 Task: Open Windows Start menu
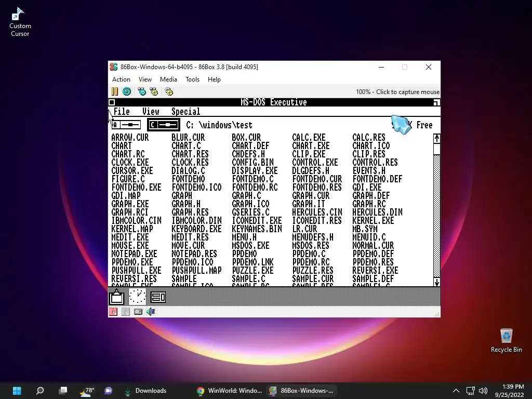tap(17, 391)
